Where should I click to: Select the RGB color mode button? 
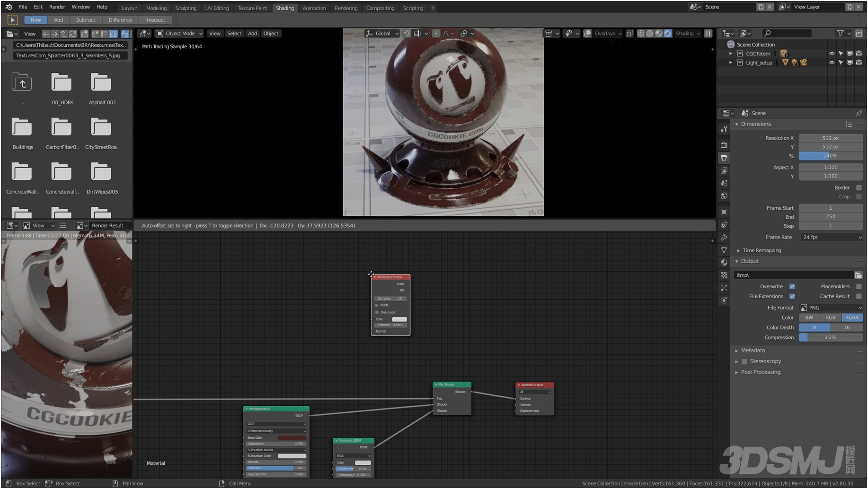tap(831, 318)
